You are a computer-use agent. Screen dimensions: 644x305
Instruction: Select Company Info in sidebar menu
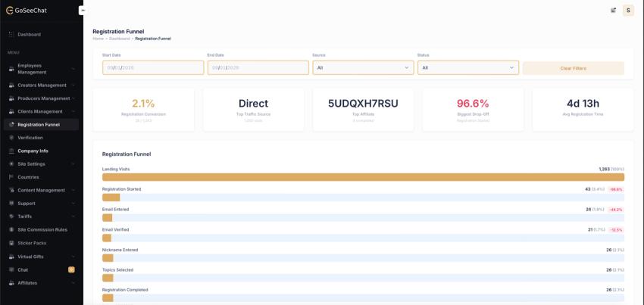tap(33, 151)
